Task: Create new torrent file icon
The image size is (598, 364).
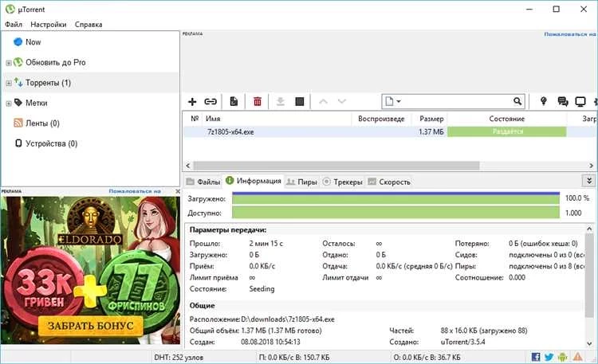Action: click(x=234, y=101)
